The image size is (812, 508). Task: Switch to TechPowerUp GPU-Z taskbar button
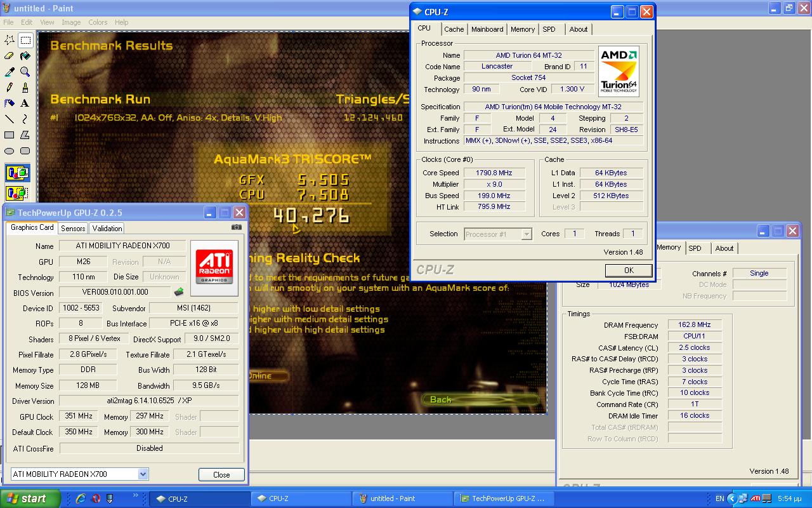point(505,498)
